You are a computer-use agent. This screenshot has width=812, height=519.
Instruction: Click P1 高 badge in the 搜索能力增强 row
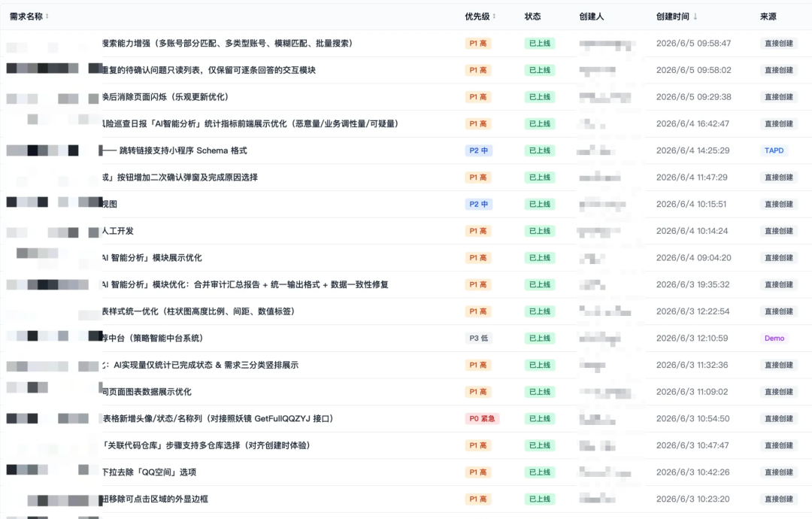click(x=478, y=44)
